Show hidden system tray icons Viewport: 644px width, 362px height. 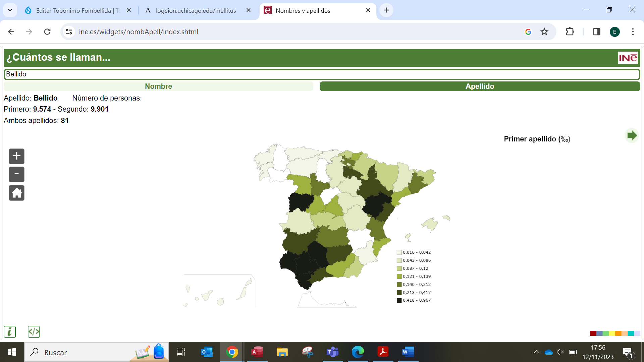point(536,352)
